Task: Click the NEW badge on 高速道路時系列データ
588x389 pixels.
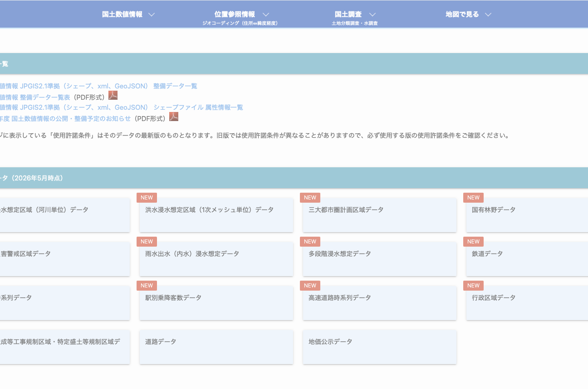Action: (x=310, y=285)
